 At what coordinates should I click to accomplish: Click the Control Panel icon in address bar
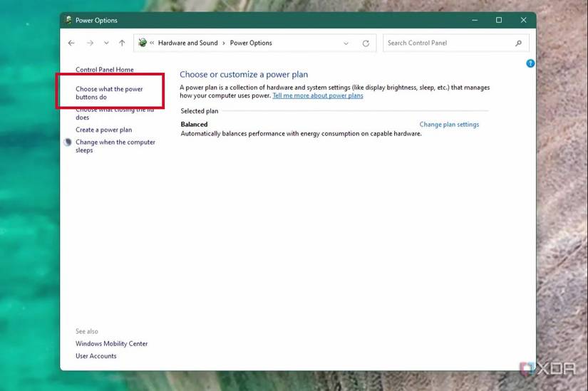[x=143, y=43]
